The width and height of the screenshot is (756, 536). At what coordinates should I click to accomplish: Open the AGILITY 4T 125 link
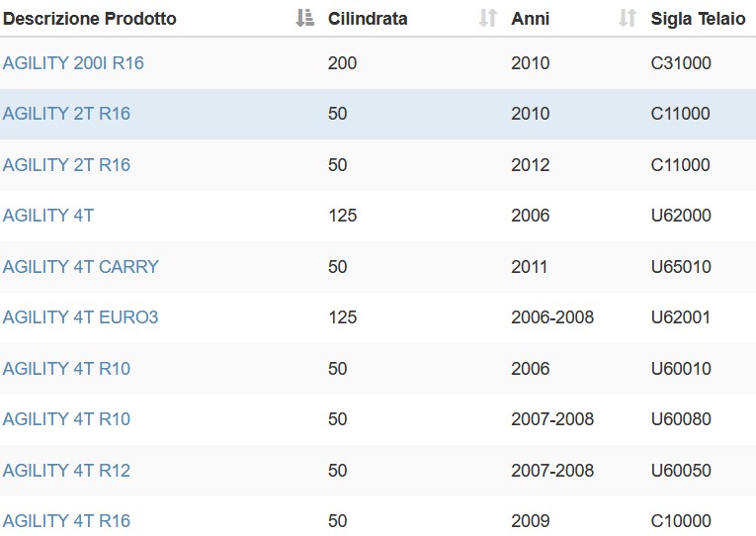click(x=48, y=216)
